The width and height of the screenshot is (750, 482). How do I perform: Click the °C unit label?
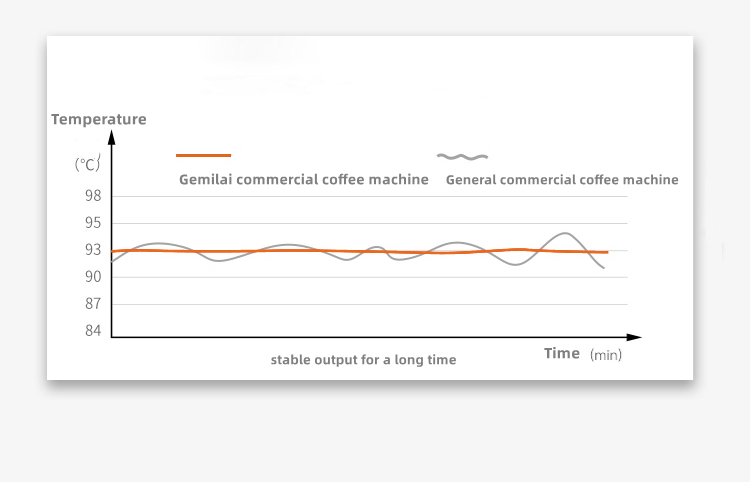tap(88, 164)
